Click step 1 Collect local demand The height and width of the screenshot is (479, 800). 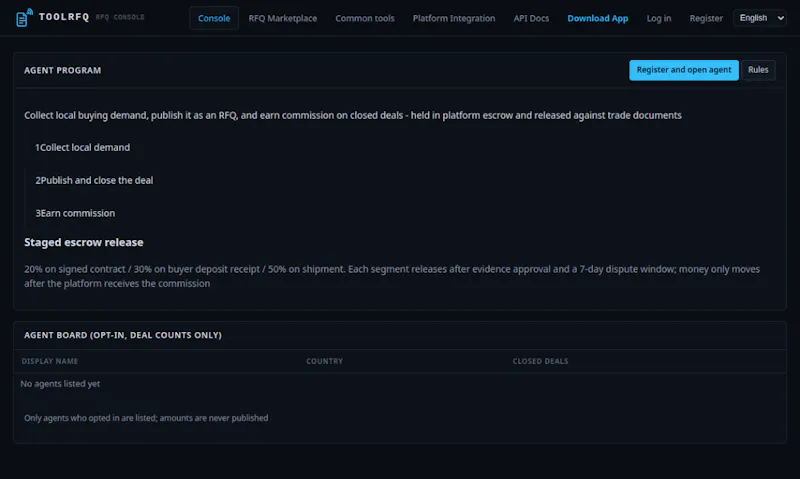pos(82,147)
